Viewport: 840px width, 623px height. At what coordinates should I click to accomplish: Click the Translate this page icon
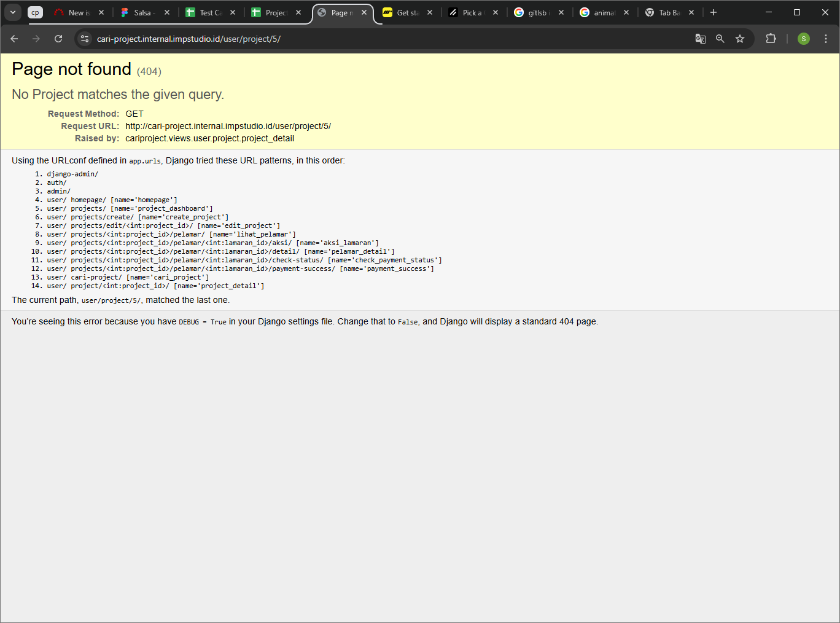point(700,39)
